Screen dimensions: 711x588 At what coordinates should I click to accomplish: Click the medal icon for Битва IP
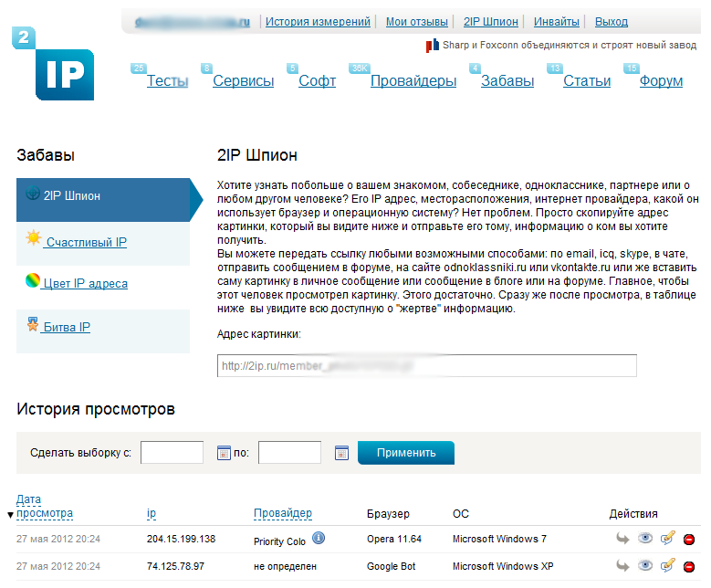pos(33,324)
